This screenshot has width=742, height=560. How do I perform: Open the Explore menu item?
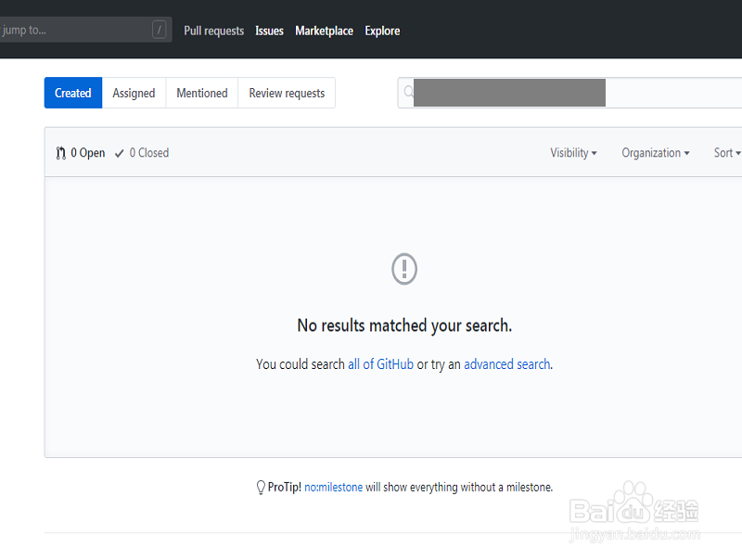pyautogui.click(x=381, y=30)
